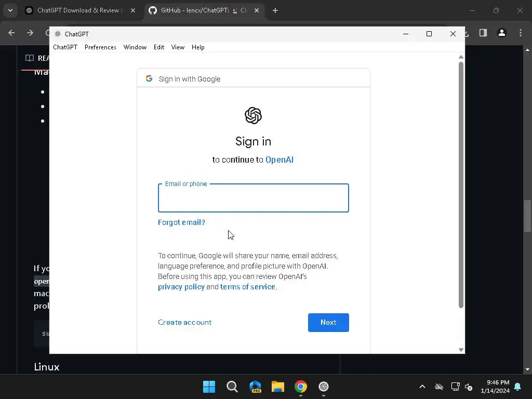Open Windows Start menu
Image resolution: width=532 pixels, height=399 pixels.
coord(209,387)
